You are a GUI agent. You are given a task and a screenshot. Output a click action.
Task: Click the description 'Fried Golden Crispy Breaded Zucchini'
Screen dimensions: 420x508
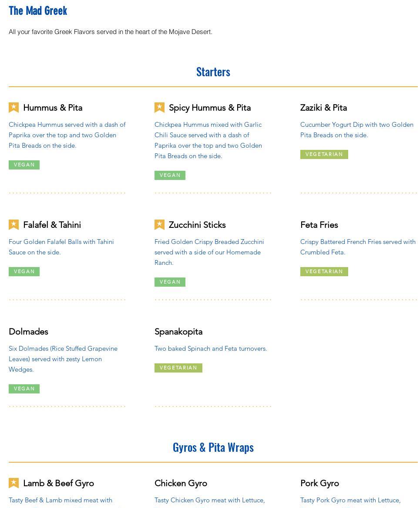point(209,242)
